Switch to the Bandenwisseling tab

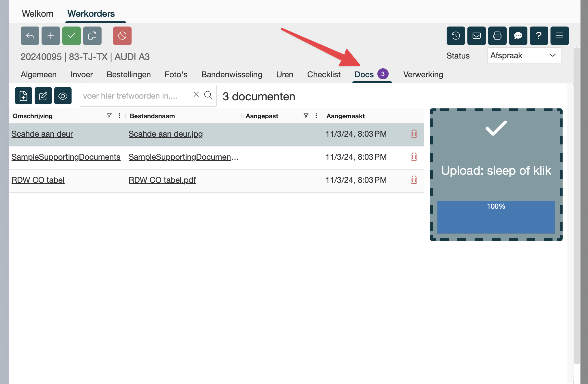pos(232,74)
